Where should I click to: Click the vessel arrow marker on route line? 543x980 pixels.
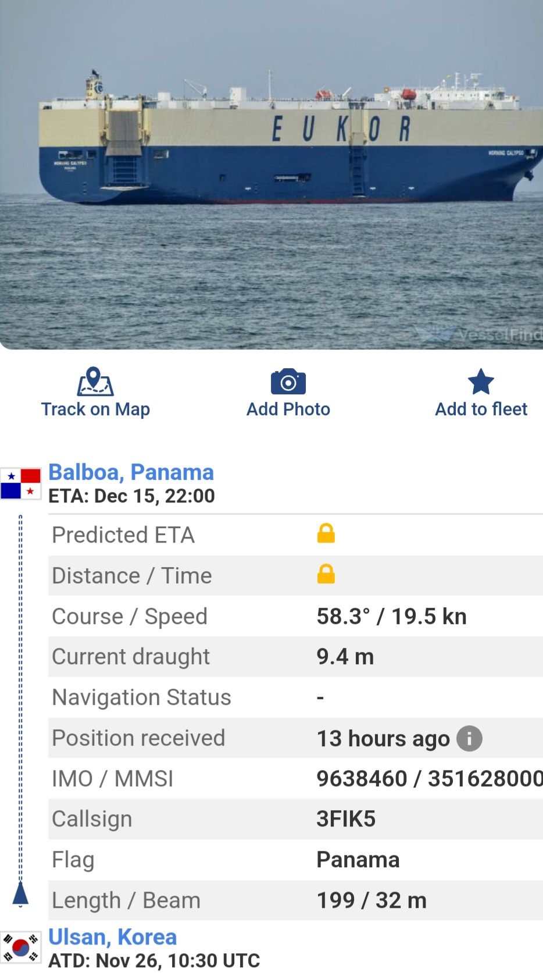(x=20, y=895)
